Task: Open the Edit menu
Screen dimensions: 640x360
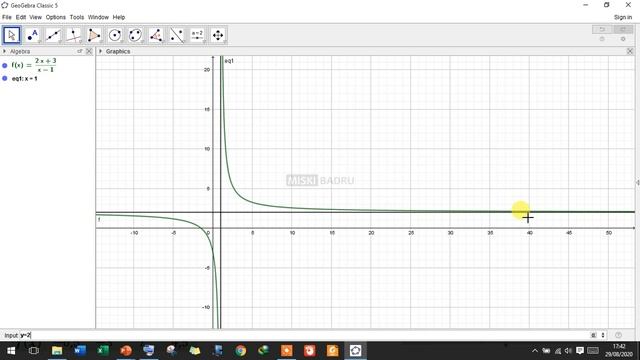Action: [x=20, y=17]
